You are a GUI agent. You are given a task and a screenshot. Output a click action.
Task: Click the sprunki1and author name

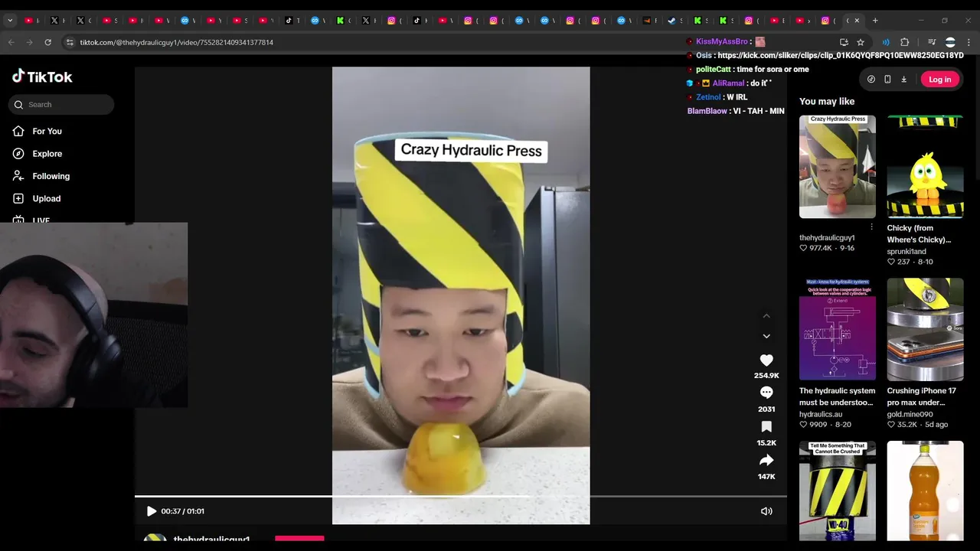906,251
